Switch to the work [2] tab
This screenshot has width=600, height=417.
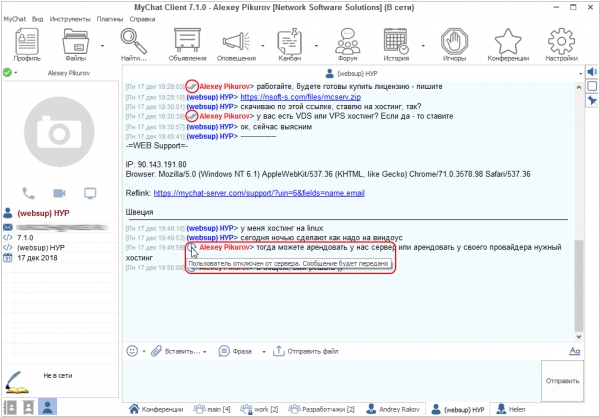pyautogui.click(x=259, y=409)
